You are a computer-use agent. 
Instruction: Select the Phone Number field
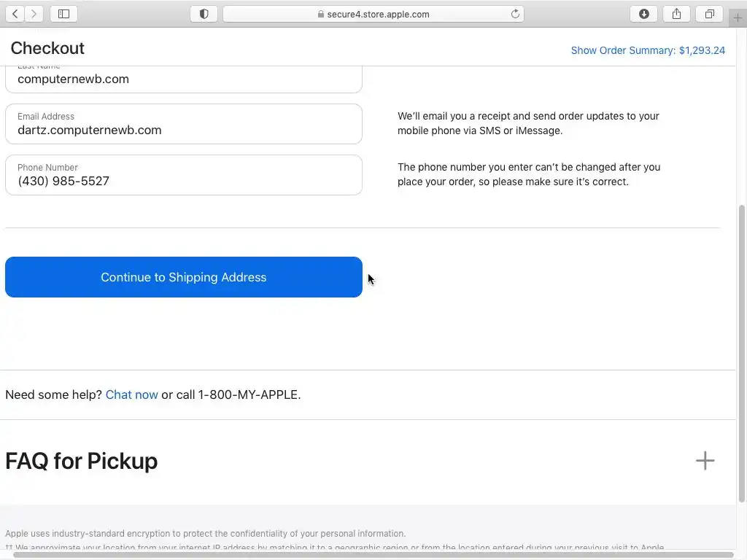point(183,175)
